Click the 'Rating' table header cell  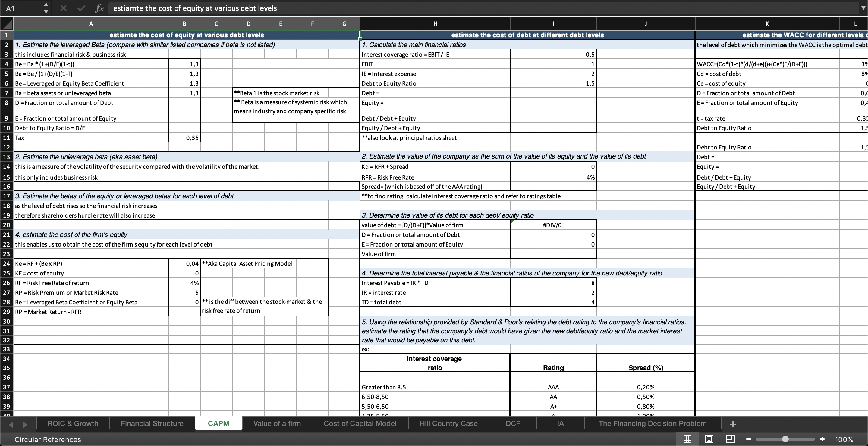coord(553,368)
